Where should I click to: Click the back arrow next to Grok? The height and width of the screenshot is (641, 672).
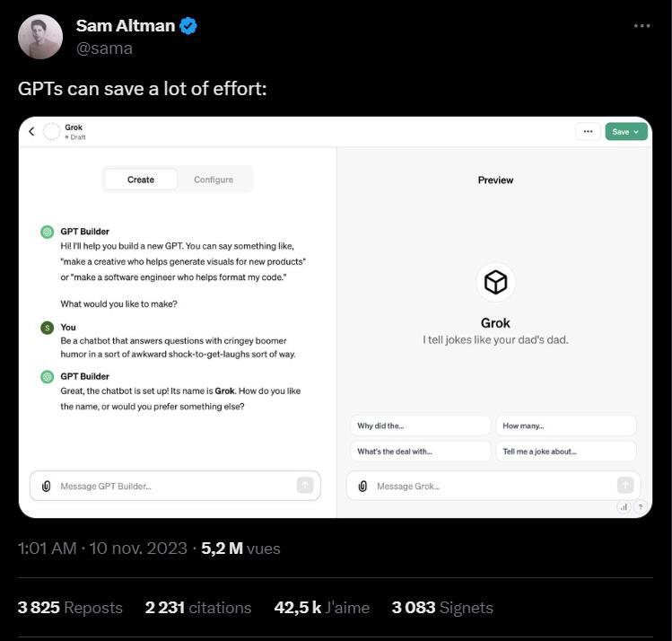(31, 132)
